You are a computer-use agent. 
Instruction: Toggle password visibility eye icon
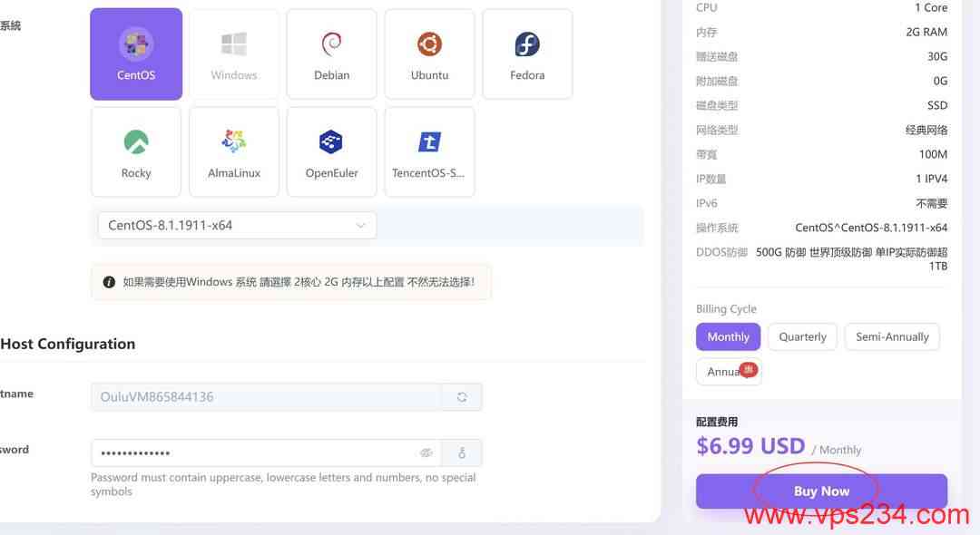pos(426,453)
